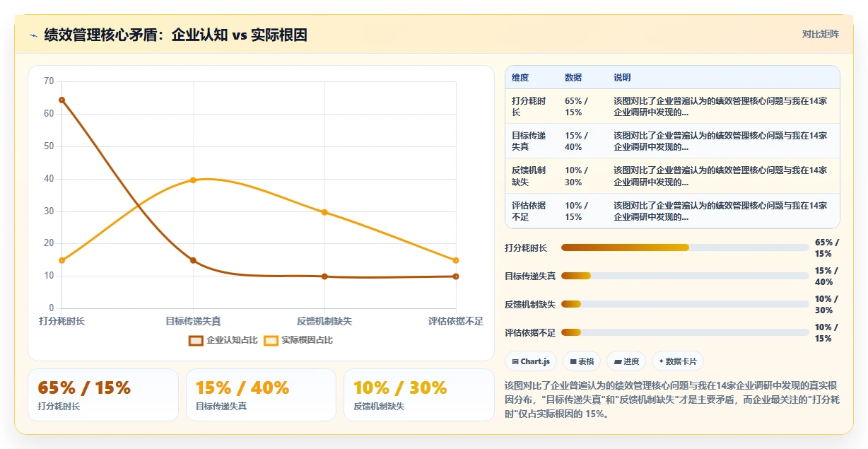Select the 目标传递失真 progress bar
The image size is (868, 449).
pyautogui.click(x=685, y=276)
